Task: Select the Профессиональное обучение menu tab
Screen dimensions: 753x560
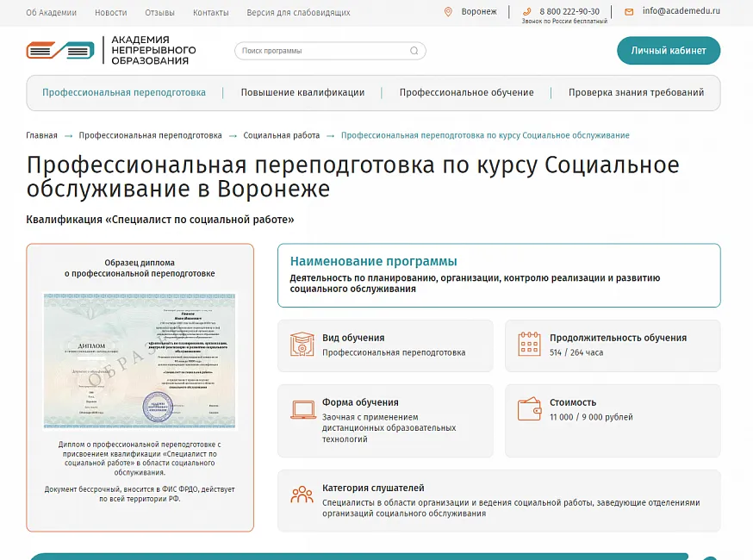Action: pyautogui.click(x=466, y=92)
